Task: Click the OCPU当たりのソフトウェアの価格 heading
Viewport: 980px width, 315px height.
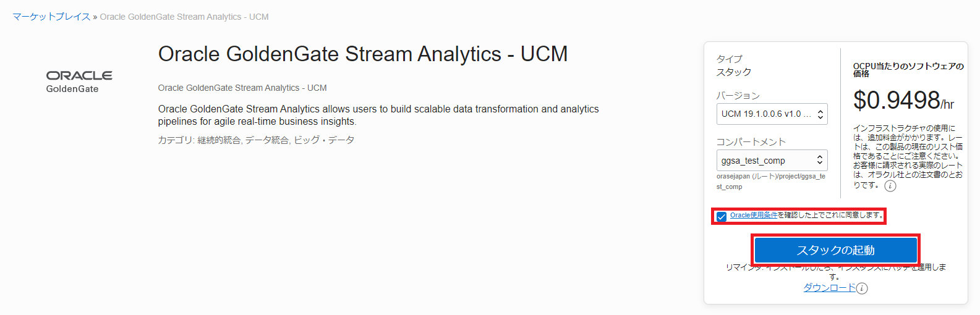Action: point(908,70)
